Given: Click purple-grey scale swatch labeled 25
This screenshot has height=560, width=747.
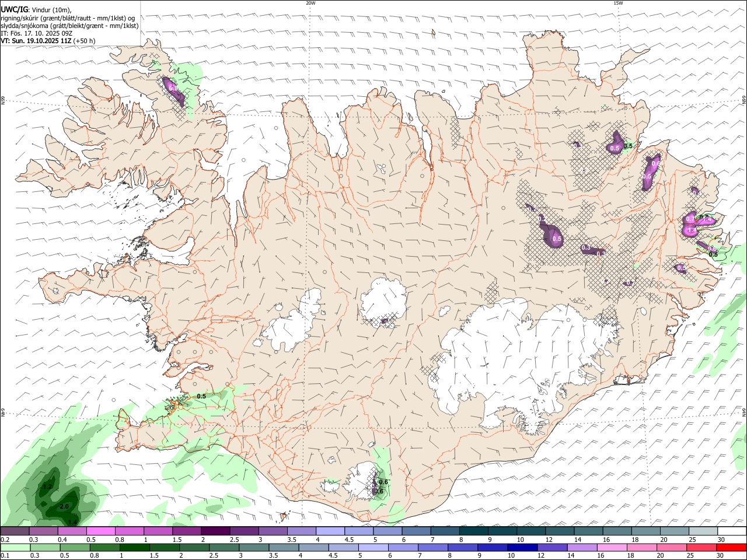Looking at the screenshot, I should [704, 531].
